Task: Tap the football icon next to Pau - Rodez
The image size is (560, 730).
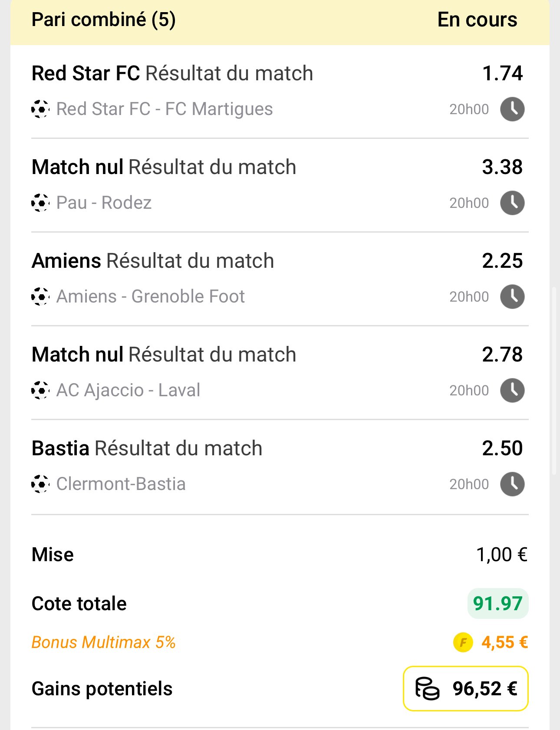Action: coord(40,203)
